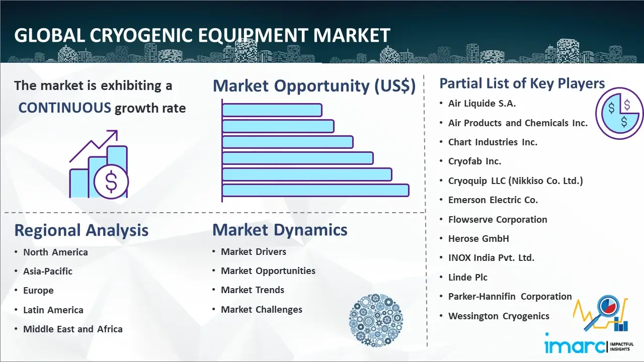Click Linde Plc in key players
The width and height of the screenshot is (644, 362).
tap(468, 278)
